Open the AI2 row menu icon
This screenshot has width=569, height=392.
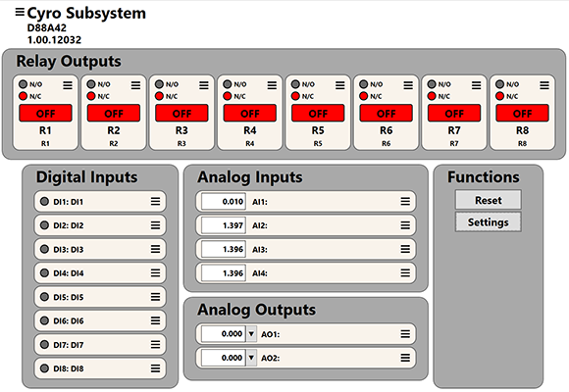pos(405,225)
